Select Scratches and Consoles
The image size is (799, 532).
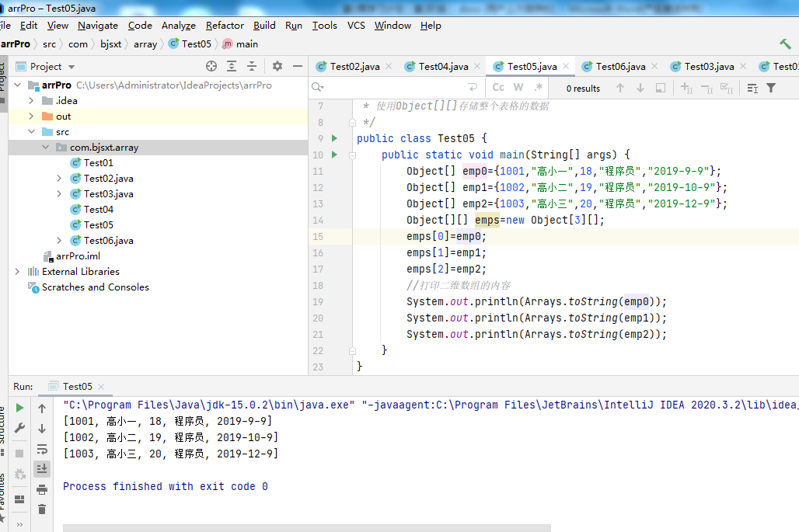pyautogui.click(x=96, y=287)
